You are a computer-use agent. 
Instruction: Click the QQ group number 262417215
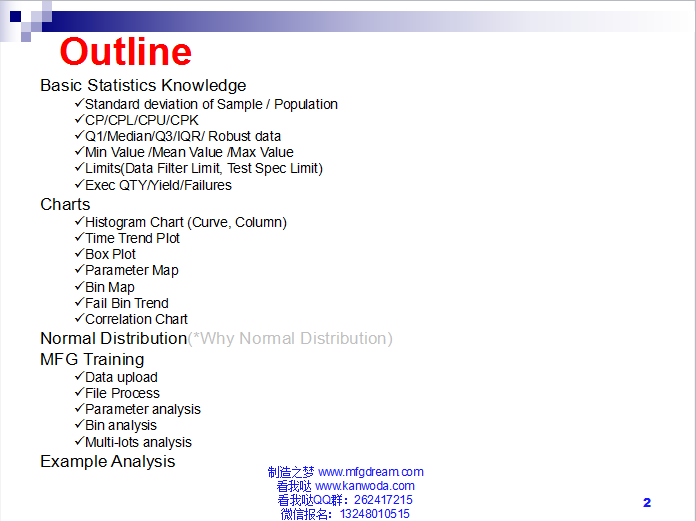coord(384,500)
